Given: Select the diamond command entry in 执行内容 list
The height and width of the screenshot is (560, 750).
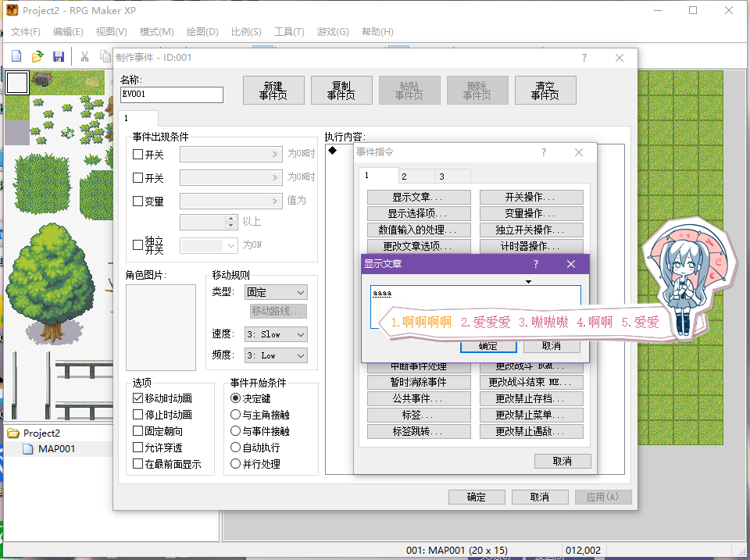Looking at the screenshot, I should pyautogui.click(x=333, y=151).
